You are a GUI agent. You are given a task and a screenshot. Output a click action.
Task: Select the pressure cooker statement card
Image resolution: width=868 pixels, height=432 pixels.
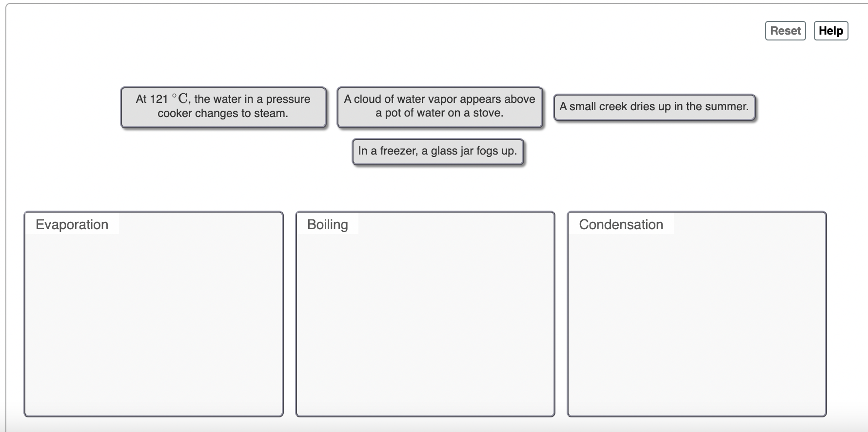pyautogui.click(x=223, y=106)
